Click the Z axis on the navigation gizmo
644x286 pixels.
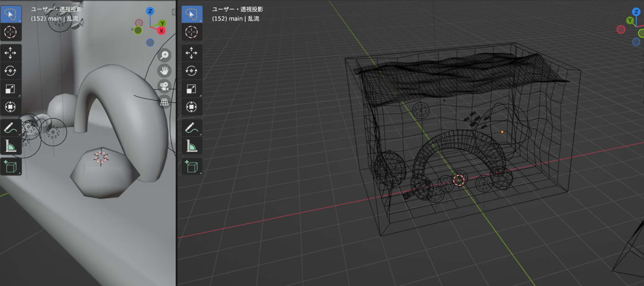(150, 11)
